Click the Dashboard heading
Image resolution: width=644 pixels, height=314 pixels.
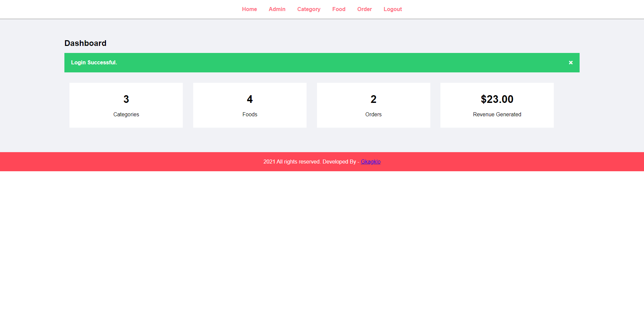coord(85,43)
